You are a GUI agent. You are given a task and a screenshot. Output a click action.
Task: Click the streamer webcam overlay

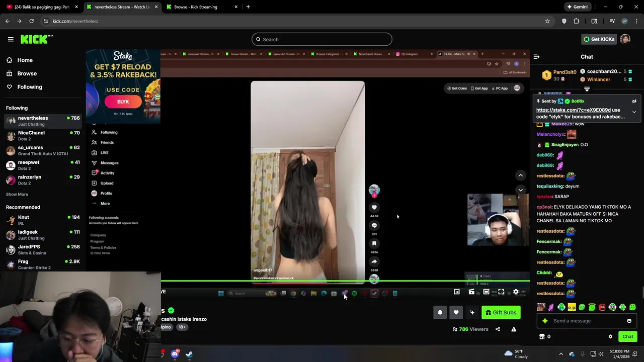click(x=498, y=220)
